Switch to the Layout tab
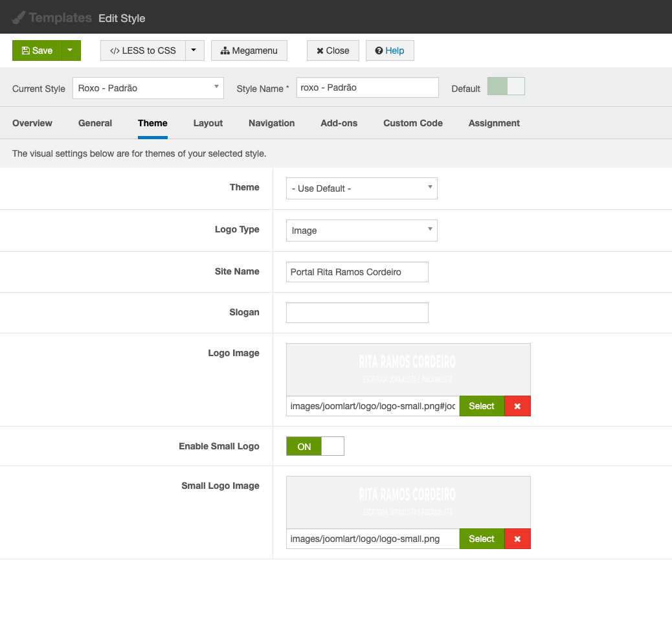This screenshot has width=672, height=630. click(x=208, y=123)
